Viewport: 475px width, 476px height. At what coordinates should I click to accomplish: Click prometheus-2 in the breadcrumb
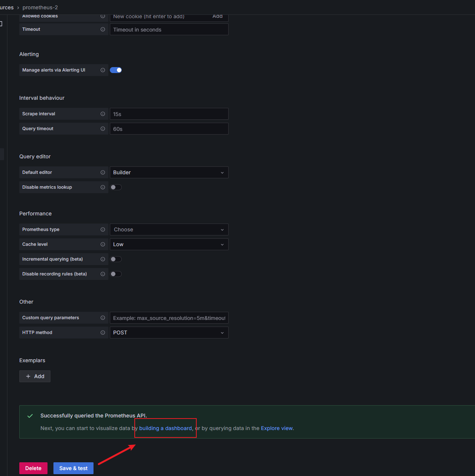point(40,7)
